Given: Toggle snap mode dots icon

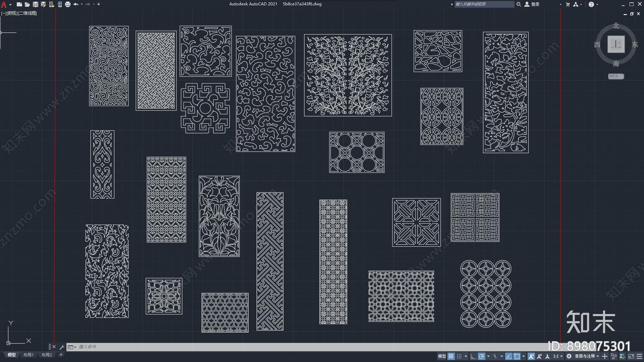Looking at the screenshot, I should [x=459, y=356].
